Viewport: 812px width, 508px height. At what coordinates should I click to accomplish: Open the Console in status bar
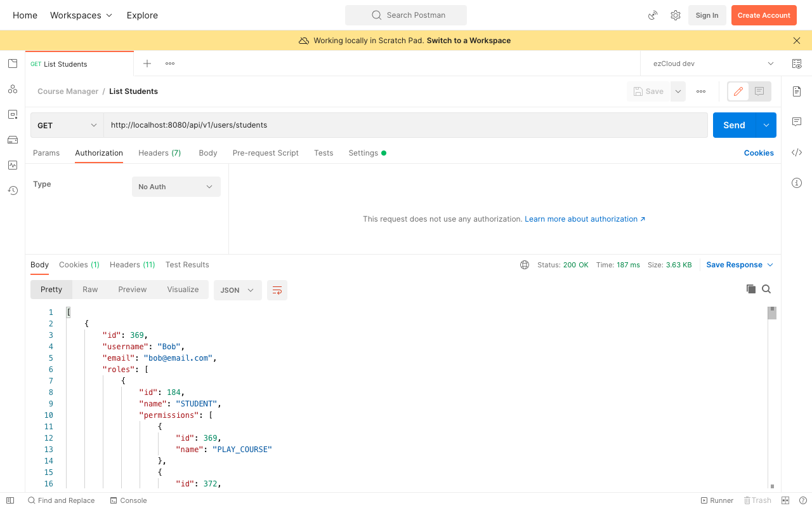pyautogui.click(x=129, y=500)
